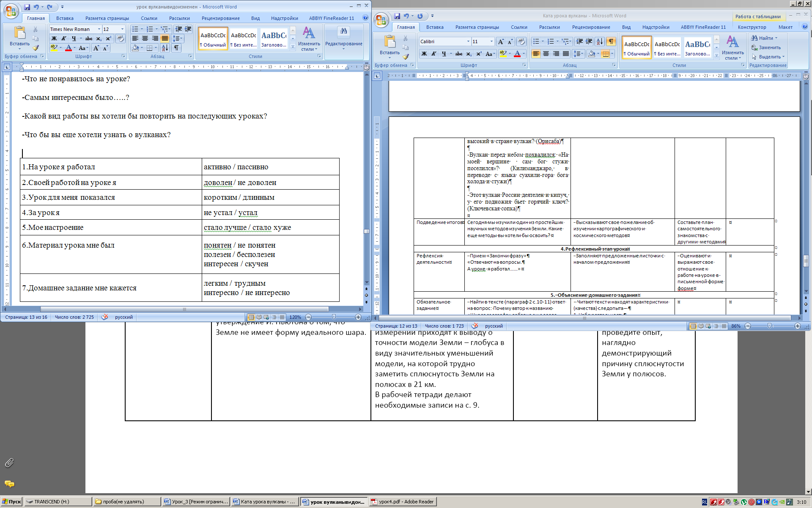Image resolution: width=812 pixels, height=508 pixels.
Task: Toggle bold in left Word window
Action: pyautogui.click(x=54, y=39)
